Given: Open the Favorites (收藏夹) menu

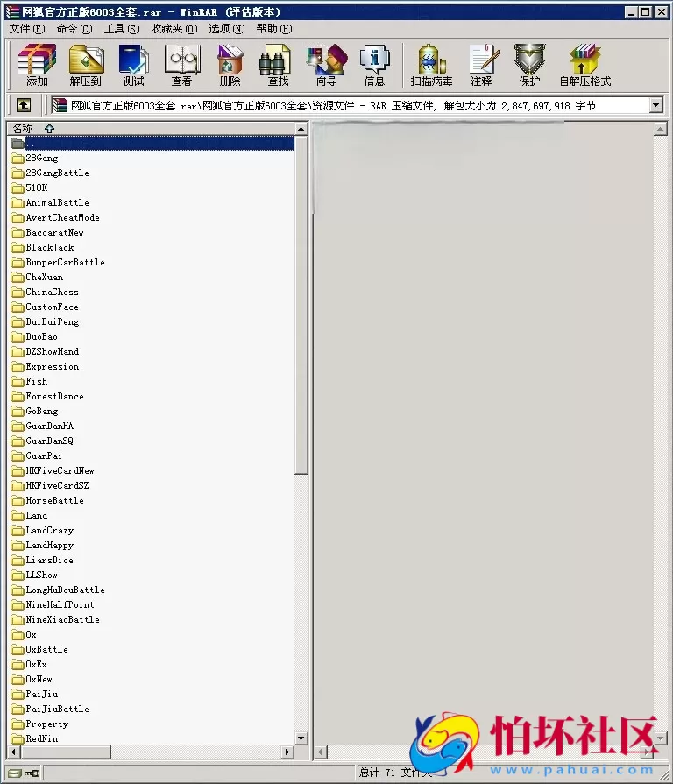Looking at the screenshot, I should point(174,29).
